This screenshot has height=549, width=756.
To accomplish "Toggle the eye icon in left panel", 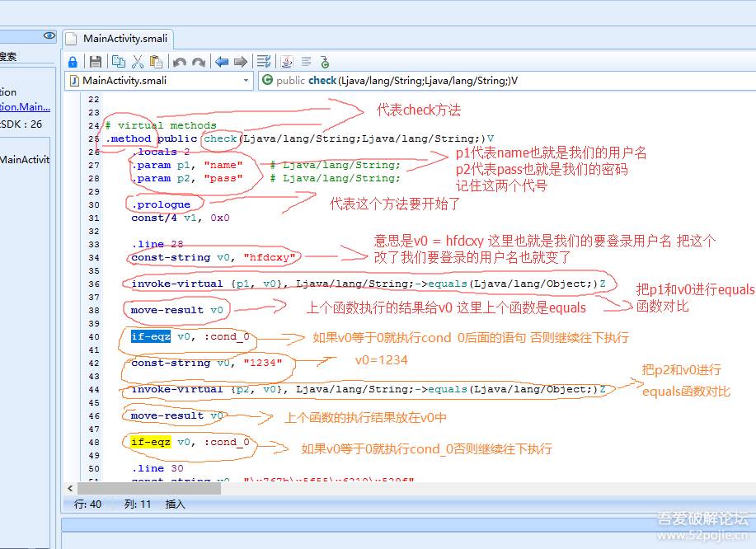I will [49, 35].
